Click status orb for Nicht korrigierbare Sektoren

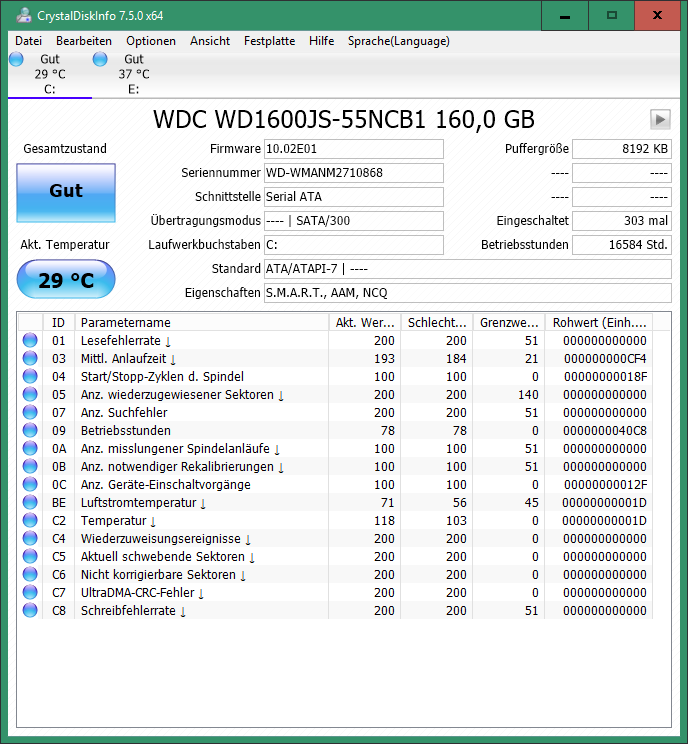coord(30,575)
